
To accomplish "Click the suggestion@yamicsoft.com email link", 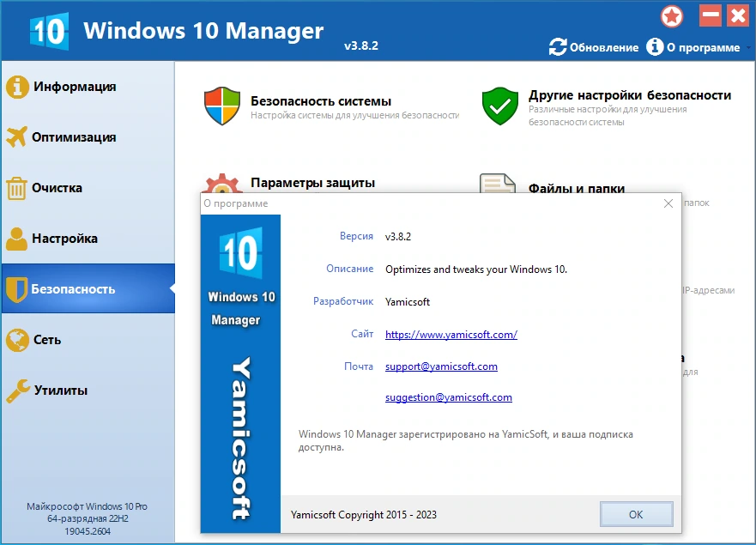I will (x=449, y=397).
